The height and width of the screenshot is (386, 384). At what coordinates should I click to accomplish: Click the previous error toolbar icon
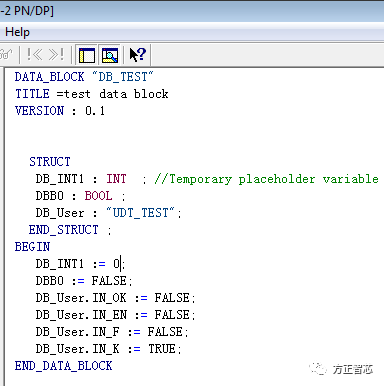pyautogui.click(x=35, y=55)
